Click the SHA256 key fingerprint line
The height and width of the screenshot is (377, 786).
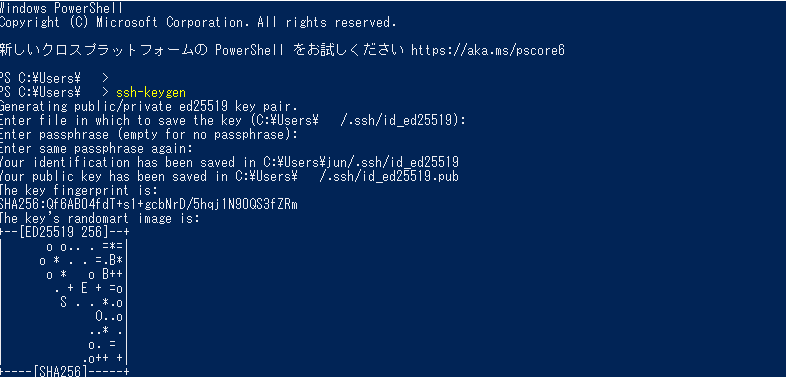coord(149,205)
